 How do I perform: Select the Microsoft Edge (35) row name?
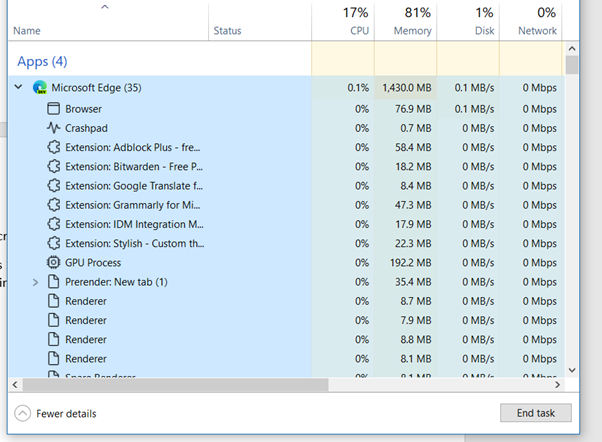[x=96, y=88]
